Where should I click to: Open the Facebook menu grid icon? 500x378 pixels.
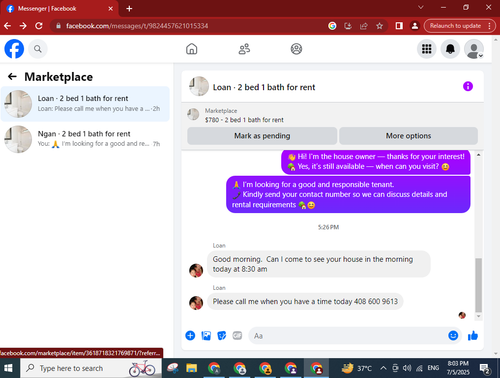click(426, 49)
